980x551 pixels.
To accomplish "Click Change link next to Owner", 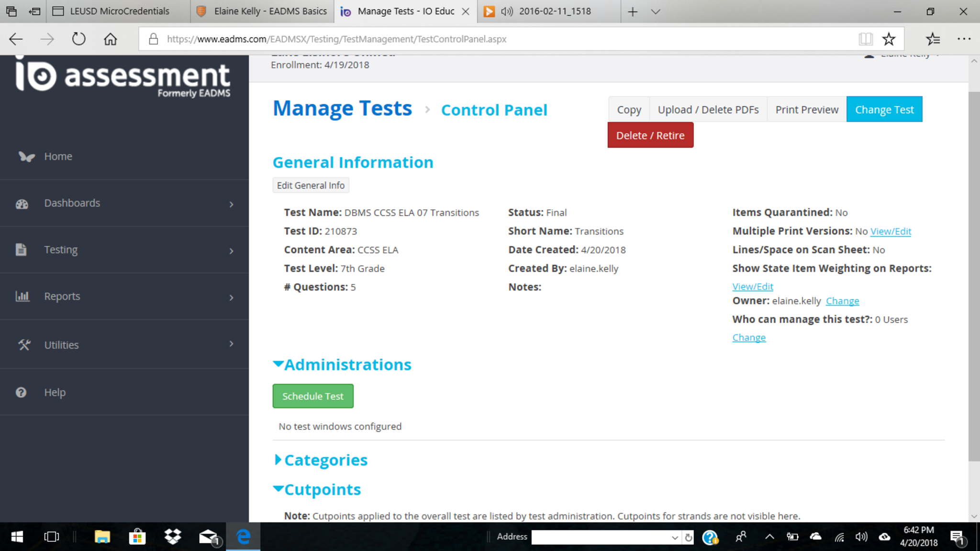I will tap(842, 301).
